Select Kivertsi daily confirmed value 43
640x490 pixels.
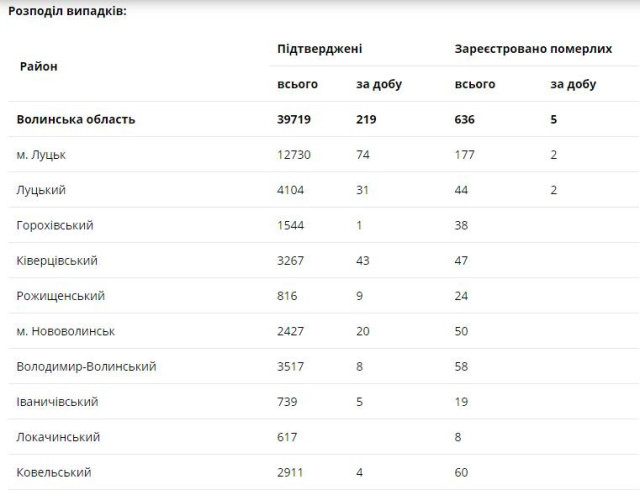click(x=364, y=261)
